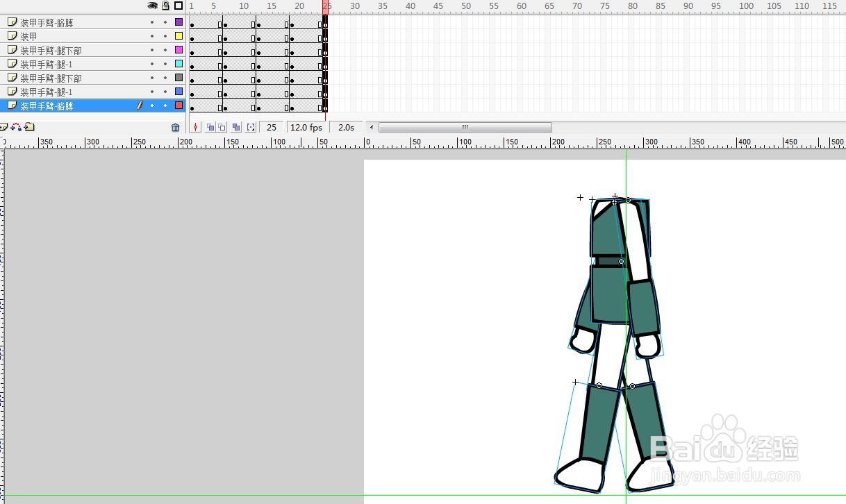This screenshot has height=504, width=846.
Task: Click the page icon of the blue-swatch 装甲手臂-腿-1 layer
Action: click(x=12, y=92)
